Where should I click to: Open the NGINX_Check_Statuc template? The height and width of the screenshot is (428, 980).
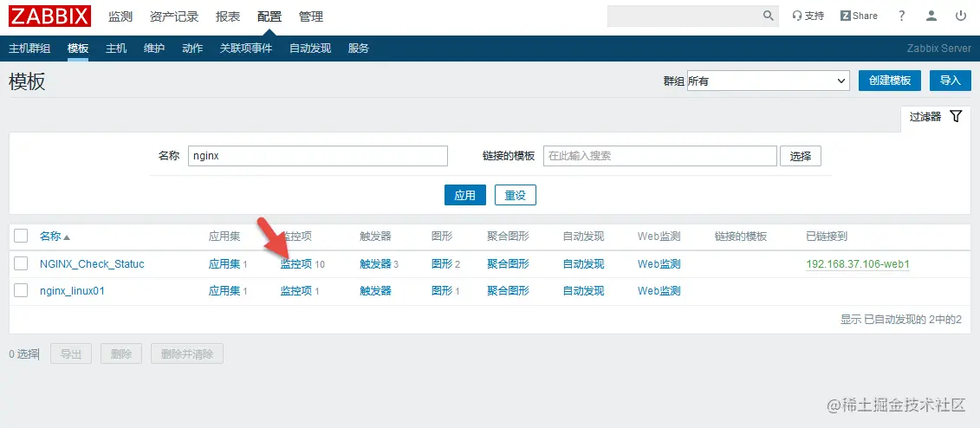[x=92, y=264]
